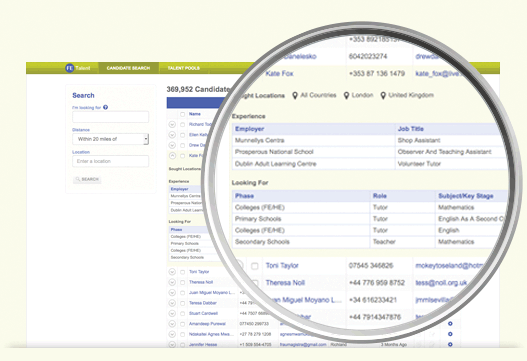The width and height of the screenshot is (527, 361).
Task: Open the Jennifer Hesse candidate link
Action: [203, 345]
